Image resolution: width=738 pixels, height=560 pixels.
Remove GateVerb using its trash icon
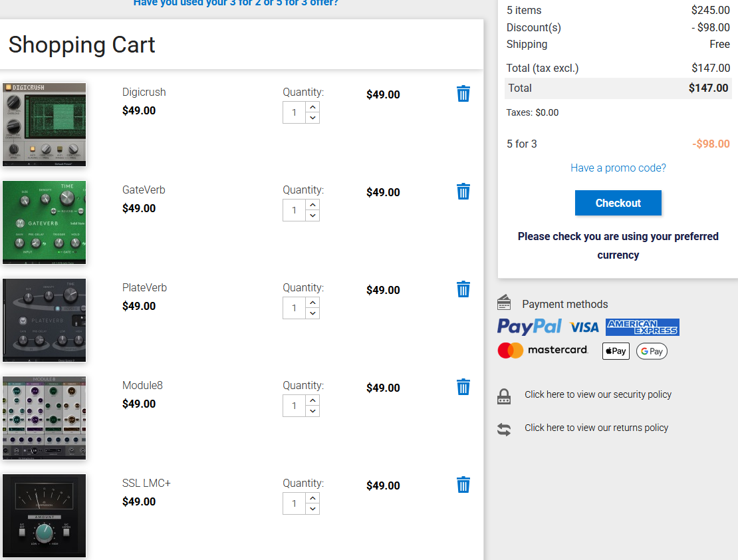click(463, 192)
